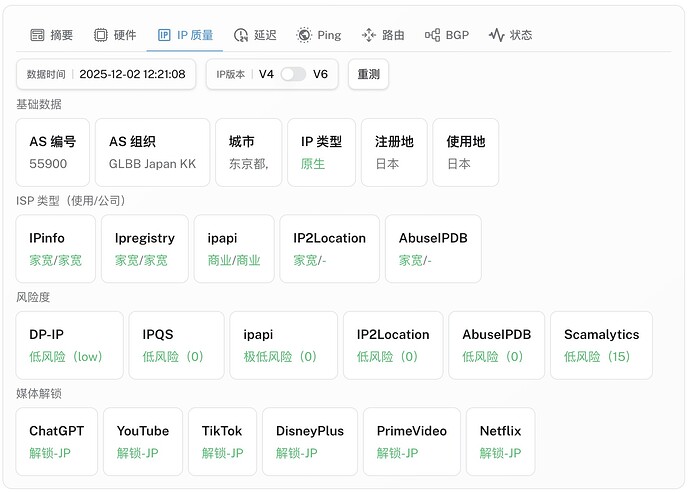690x493 pixels.
Task: Click the Ipregistry ISP type card
Action: click(x=145, y=249)
